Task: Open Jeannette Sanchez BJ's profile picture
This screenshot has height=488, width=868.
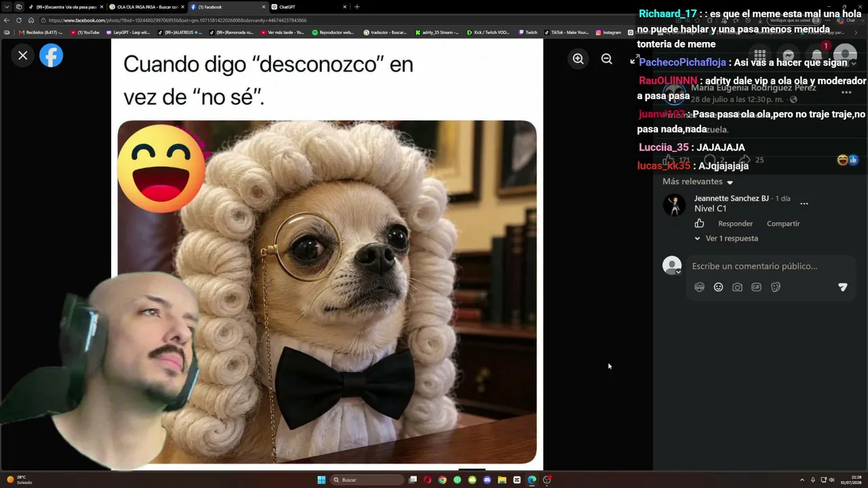Action: [674, 205]
